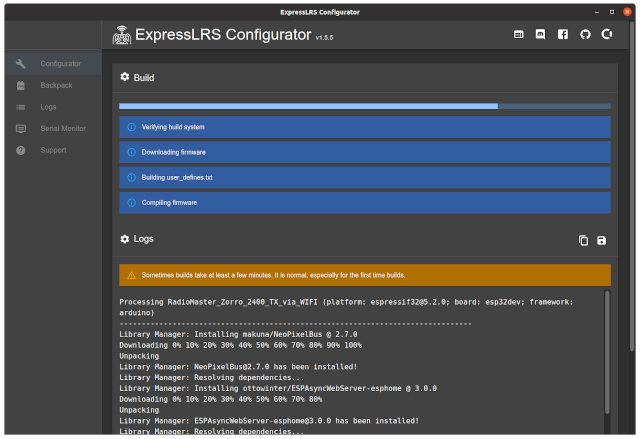
Task: Go to the Logs sidebar page
Action: pos(53,107)
